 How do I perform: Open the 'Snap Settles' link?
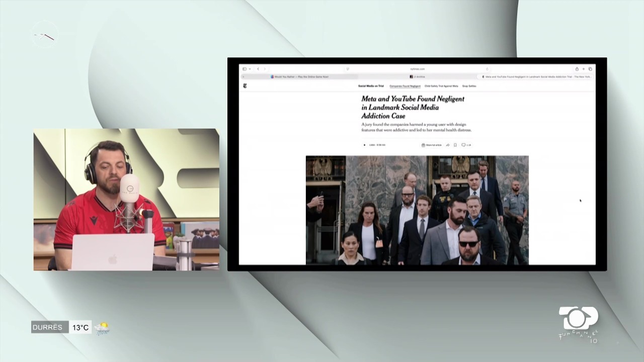coord(469,86)
